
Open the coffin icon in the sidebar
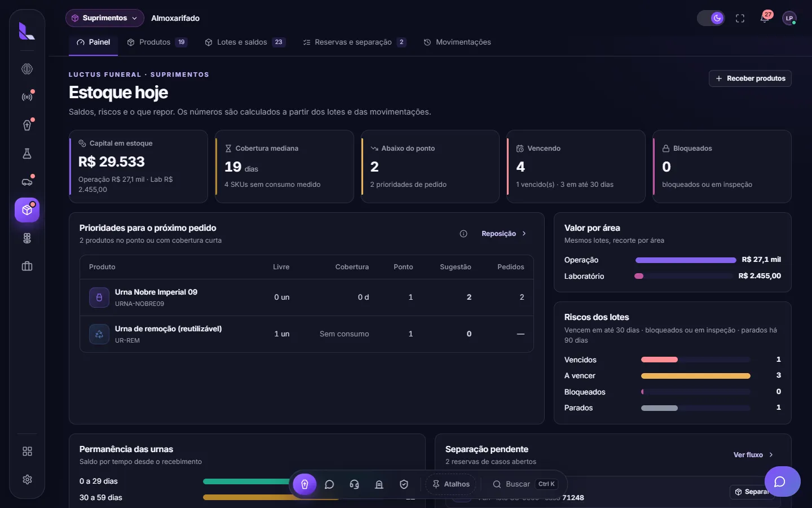coord(27,125)
